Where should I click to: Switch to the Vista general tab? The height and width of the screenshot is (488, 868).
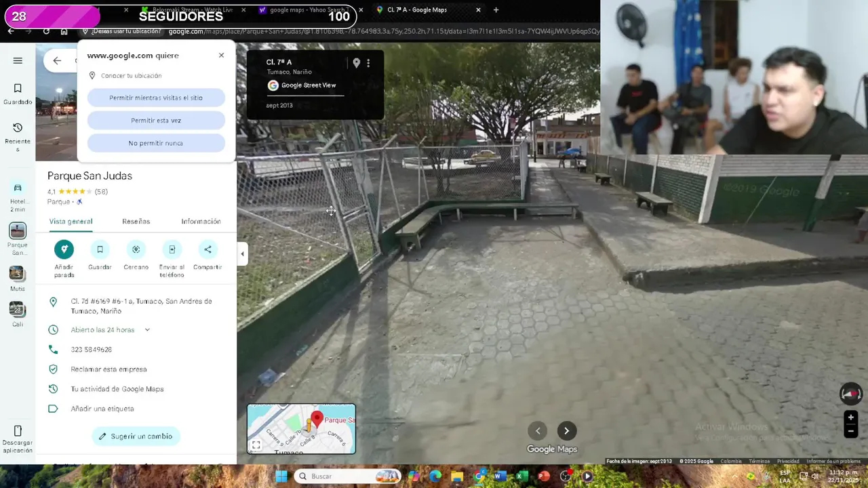pos(71,222)
